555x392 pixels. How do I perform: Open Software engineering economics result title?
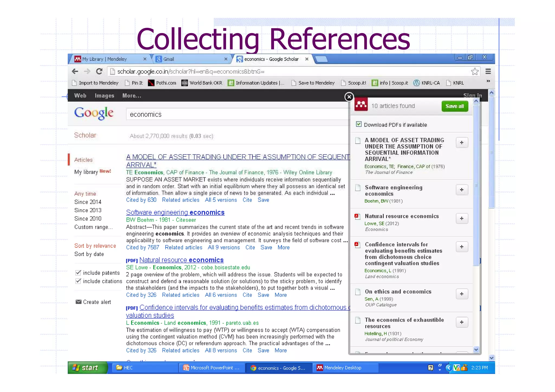click(x=175, y=212)
